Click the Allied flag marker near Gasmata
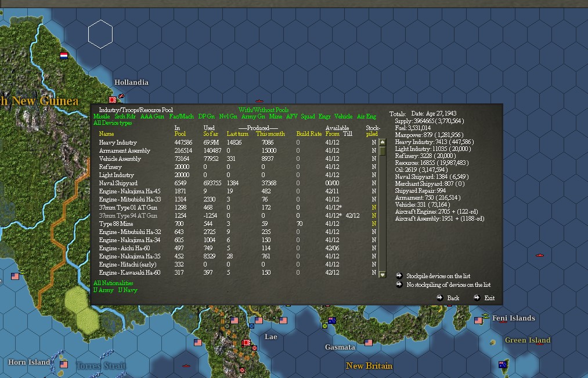 coord(368,341)
